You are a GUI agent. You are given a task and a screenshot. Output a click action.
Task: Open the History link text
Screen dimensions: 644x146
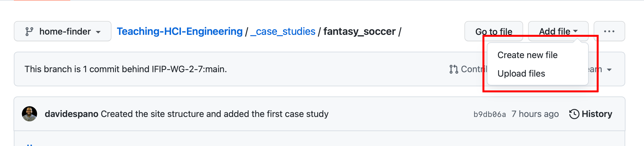coord(597,114)
